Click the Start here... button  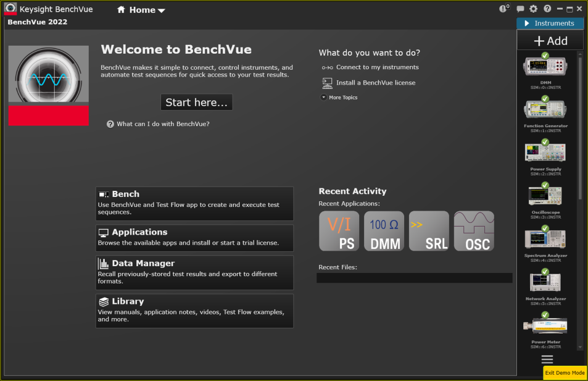pos(196,102)
